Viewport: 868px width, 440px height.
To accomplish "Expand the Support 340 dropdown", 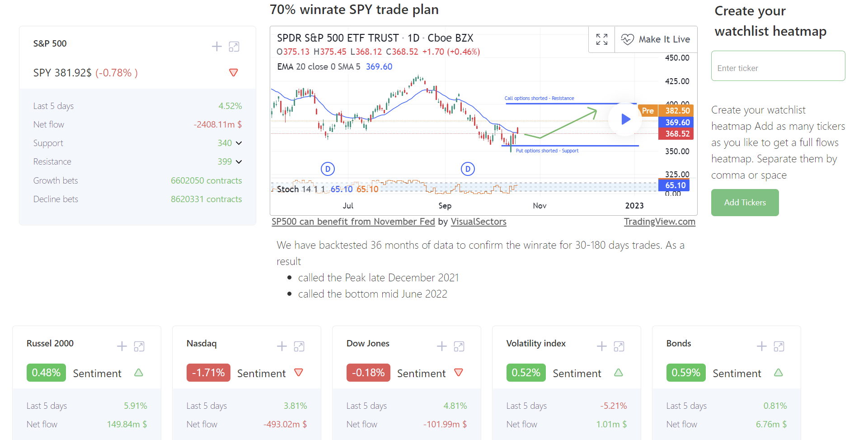I will pyautogui.click(x=239, y=143).
